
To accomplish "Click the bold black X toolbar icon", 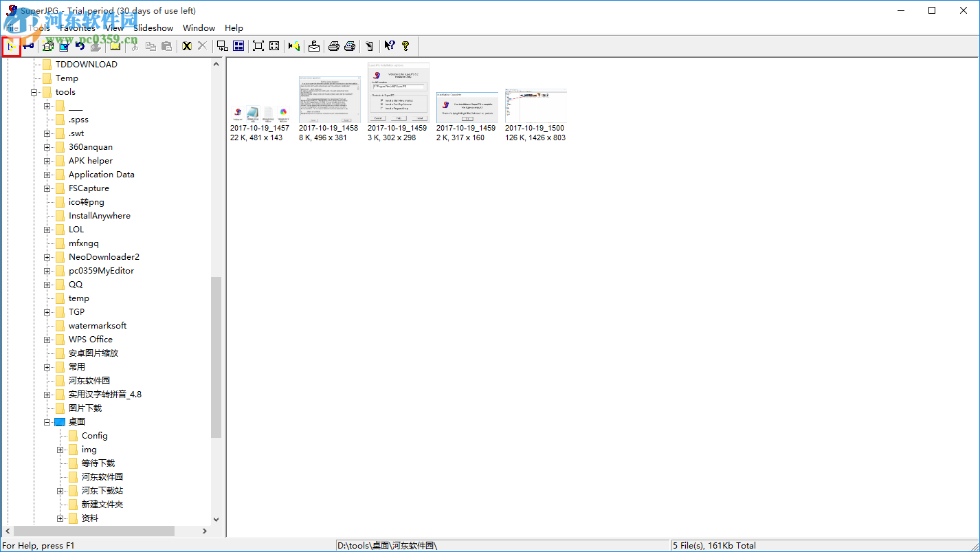I will (x=186, y=46).
